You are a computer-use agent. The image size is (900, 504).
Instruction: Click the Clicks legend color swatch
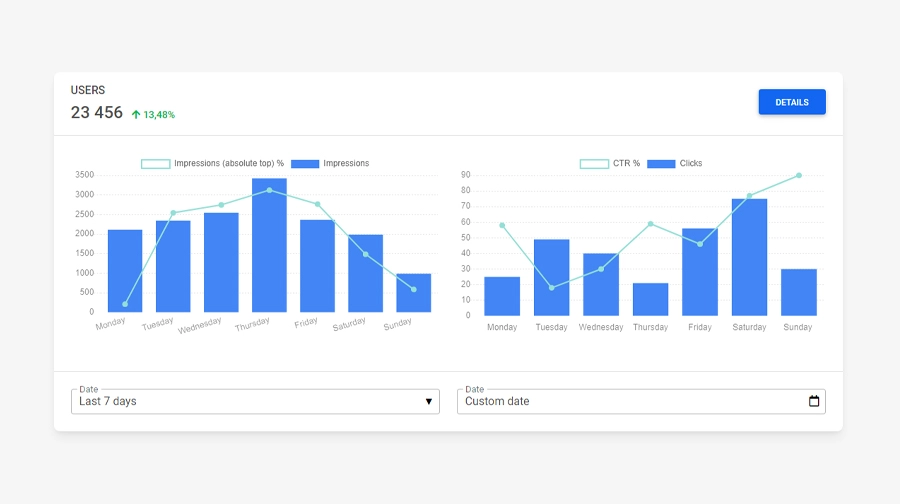pos(661,163)
